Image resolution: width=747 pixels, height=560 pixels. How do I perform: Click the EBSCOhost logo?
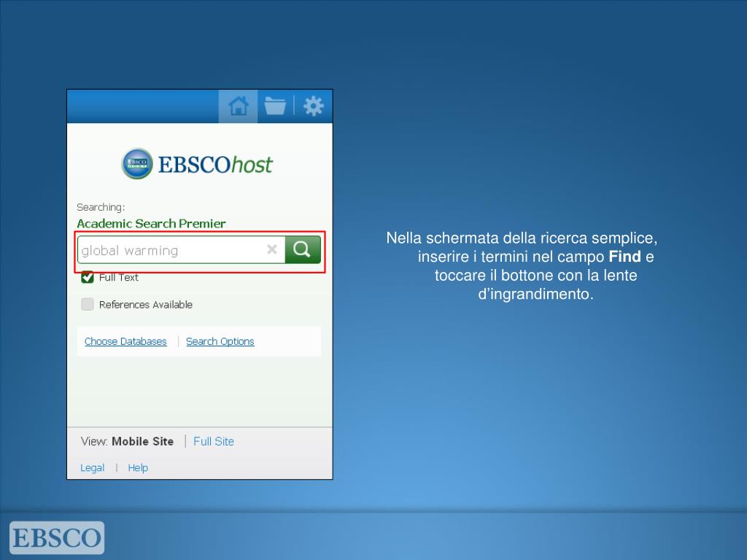pos(197,164)
